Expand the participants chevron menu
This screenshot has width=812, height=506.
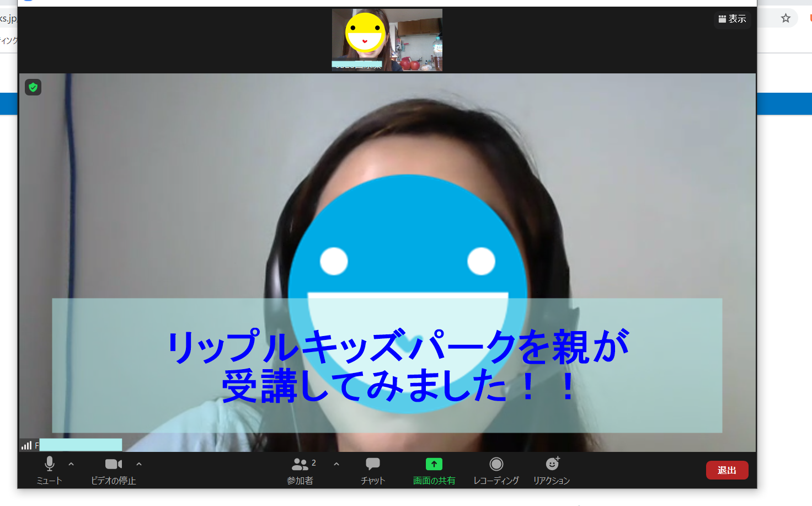pyautogui.click(x=336, y=464)
